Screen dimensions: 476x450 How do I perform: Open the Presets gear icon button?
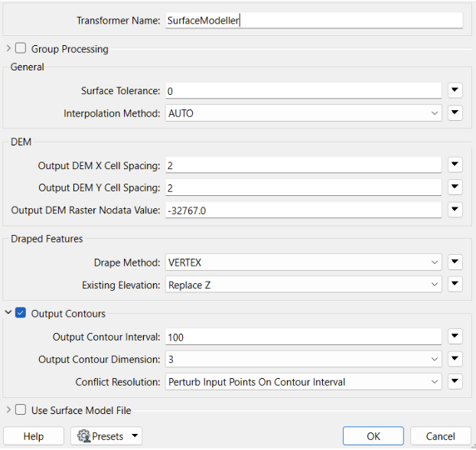(84, 436)
